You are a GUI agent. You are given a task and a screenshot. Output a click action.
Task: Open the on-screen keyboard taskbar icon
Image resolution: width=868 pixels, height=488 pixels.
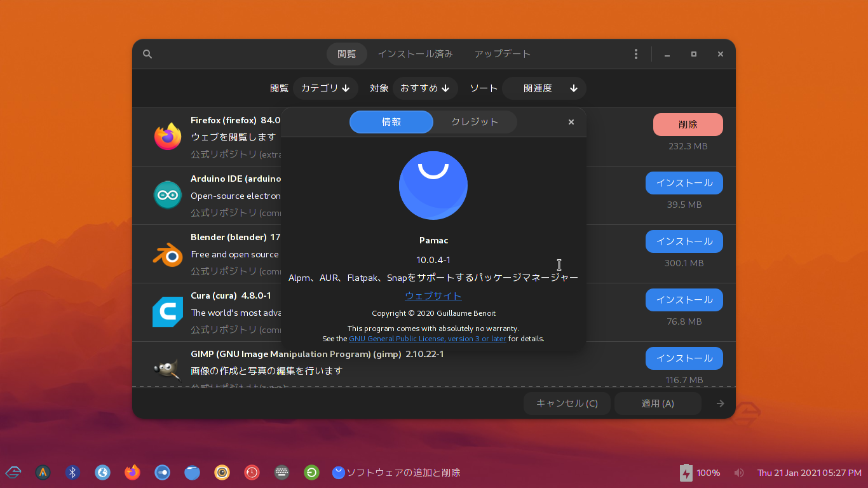tap(281, 472)
